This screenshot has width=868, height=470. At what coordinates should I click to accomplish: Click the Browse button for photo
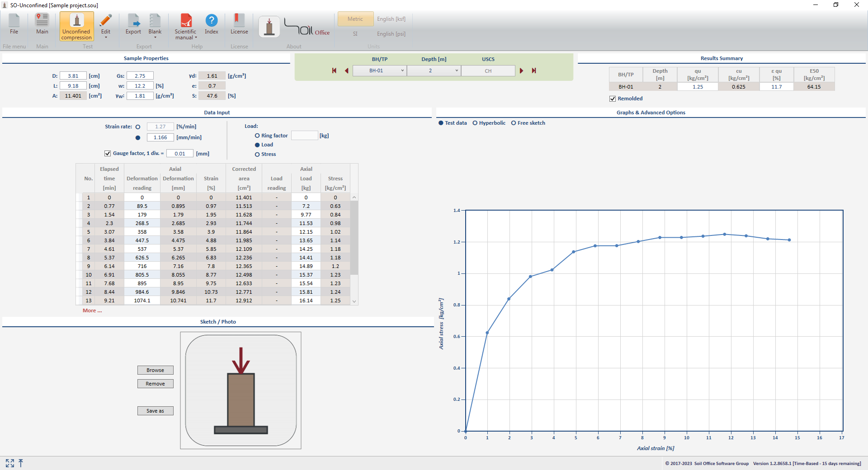click(155, 370)
